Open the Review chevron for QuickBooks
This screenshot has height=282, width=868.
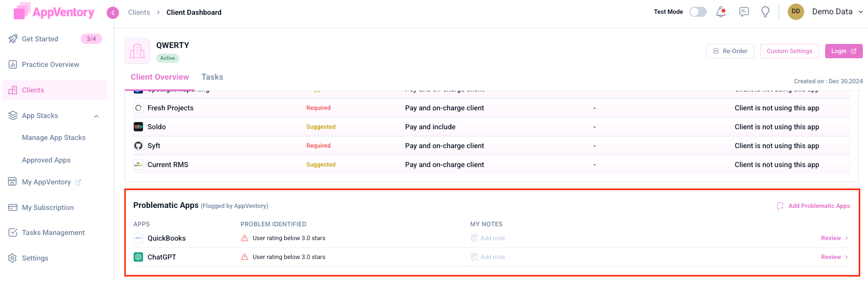(847, 238)
